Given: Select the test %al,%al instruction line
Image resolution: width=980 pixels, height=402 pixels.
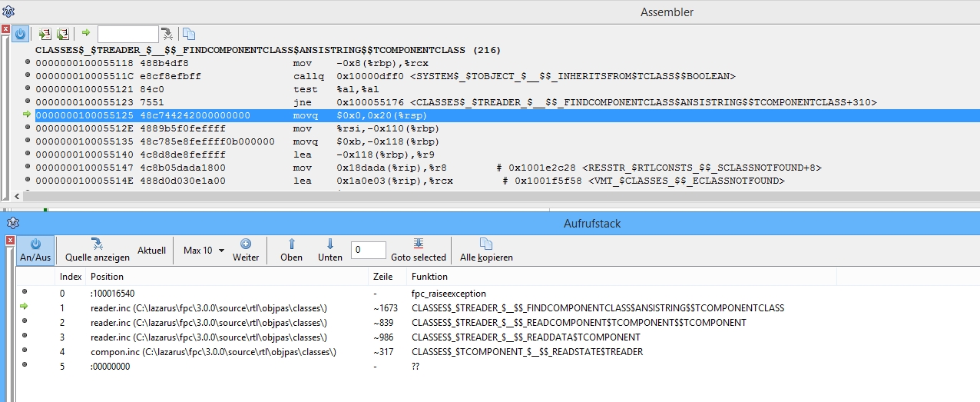Looking at the screenshot, I should click(x=507, y=89).
